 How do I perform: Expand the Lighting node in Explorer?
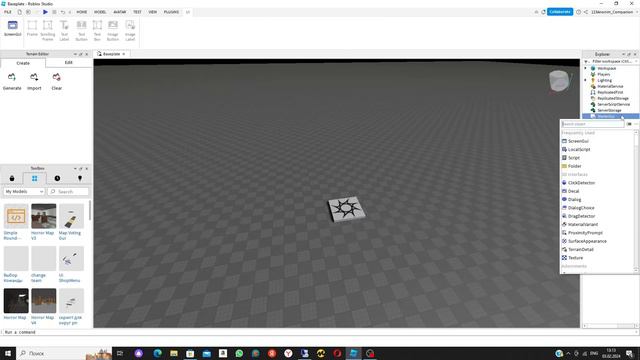tap(585, 80)
